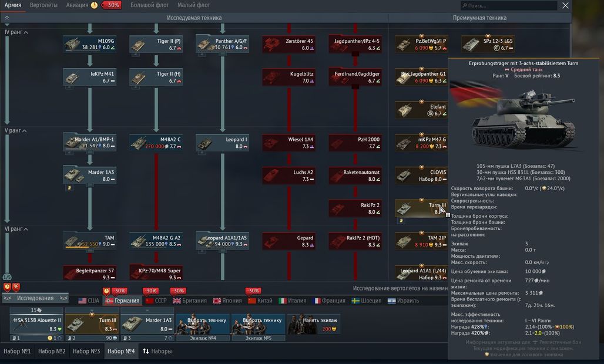Open the Вертолёты tab
Viewport: 604px width, 364px height.
coord(43,5)
